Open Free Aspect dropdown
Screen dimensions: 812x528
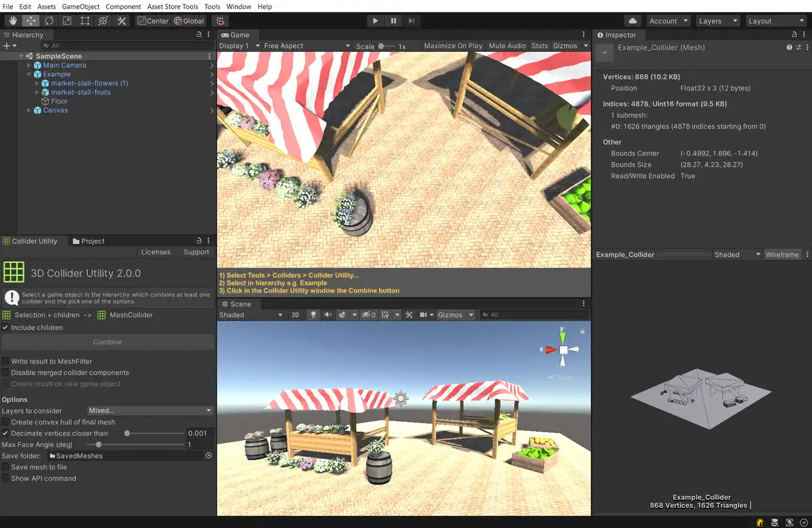[x=307, y=46]
